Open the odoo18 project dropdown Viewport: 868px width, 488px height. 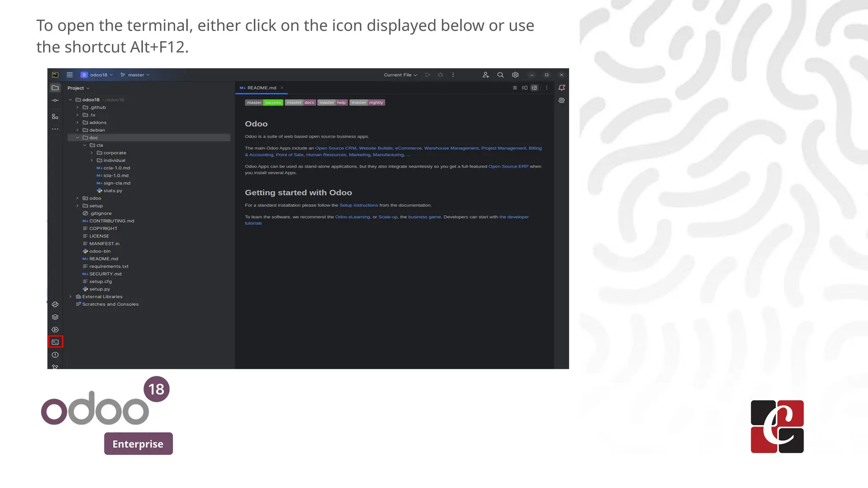click(x=97, y=75)
